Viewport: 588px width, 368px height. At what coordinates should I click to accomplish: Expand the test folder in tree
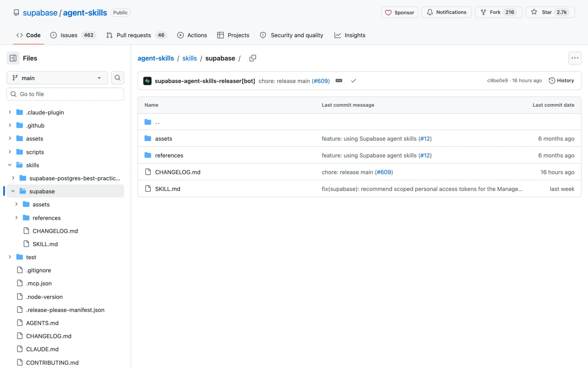click(x=10, y=257)
